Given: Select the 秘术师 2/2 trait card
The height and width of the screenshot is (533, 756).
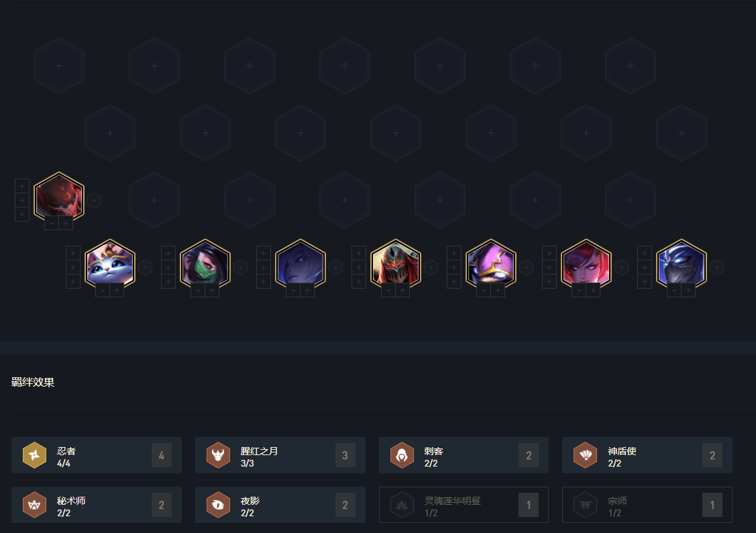Looking at the screenshot, I should click(97, 505).
